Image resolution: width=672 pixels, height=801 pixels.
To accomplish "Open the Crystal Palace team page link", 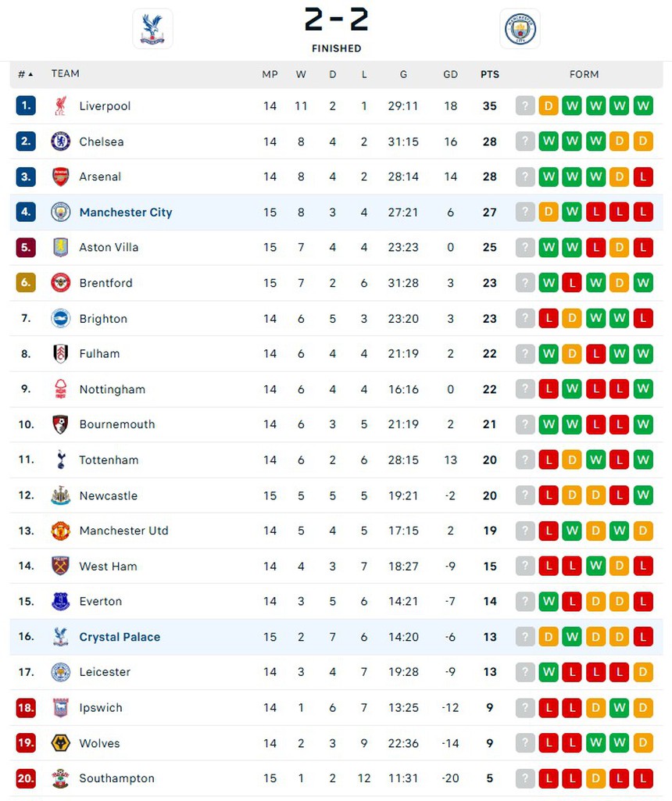I will [x=120, y=637].
